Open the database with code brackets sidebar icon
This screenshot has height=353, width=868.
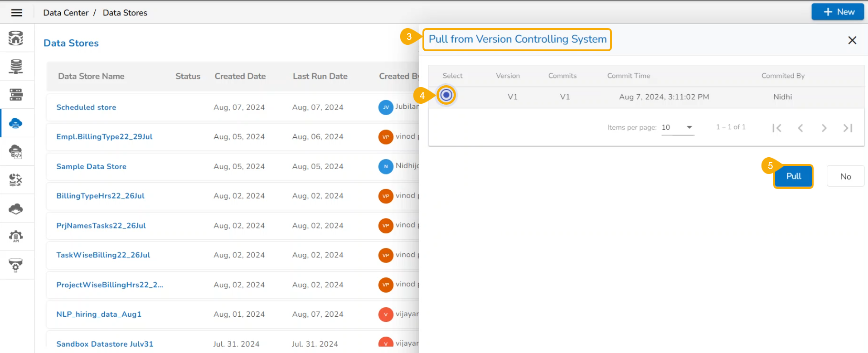[16, 151]
